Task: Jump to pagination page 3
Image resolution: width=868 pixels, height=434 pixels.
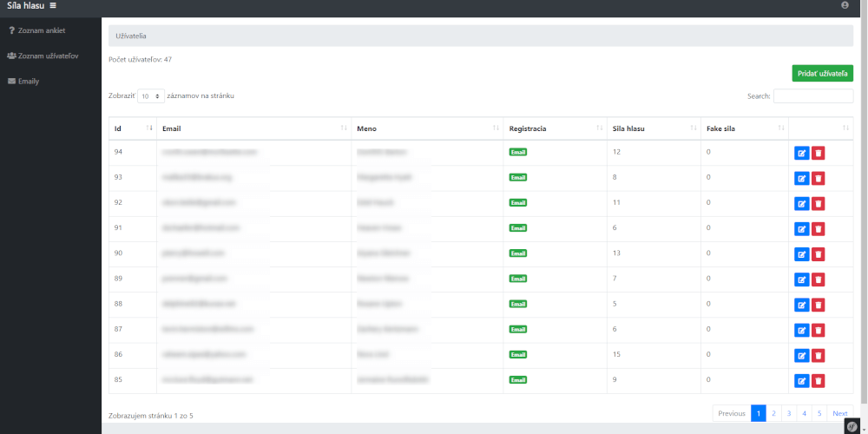Action: [x=788, y=413]
